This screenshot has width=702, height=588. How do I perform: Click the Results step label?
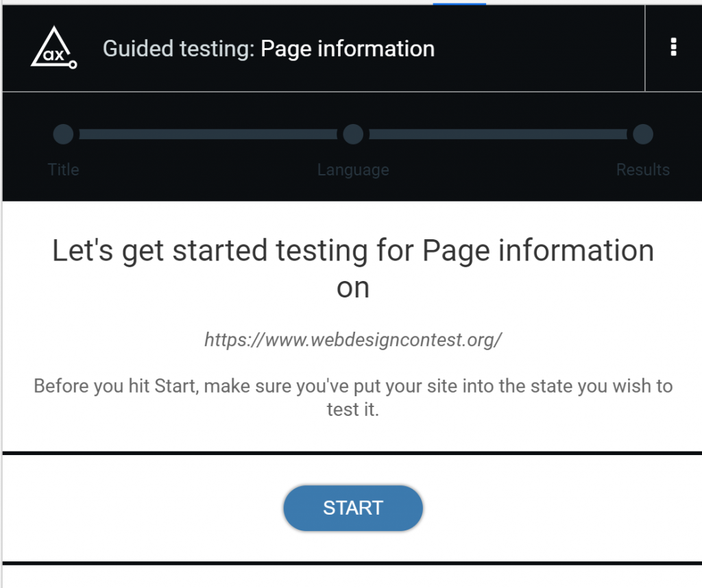[643, 169]
